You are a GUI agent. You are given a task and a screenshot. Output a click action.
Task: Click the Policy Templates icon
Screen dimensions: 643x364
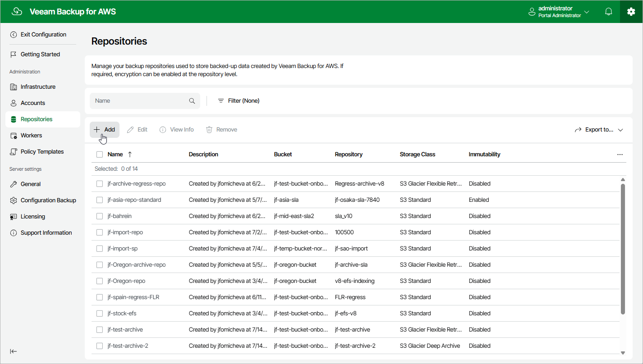tap(14, 152)
